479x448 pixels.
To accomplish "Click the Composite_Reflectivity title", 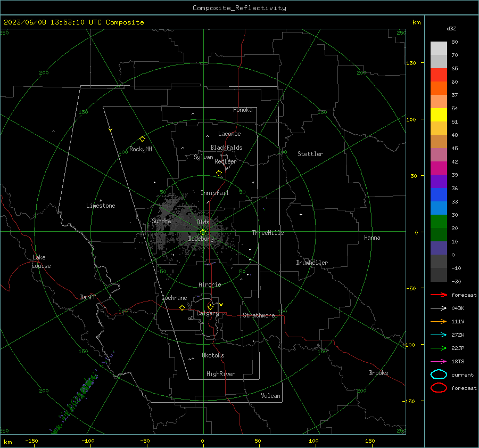I will (239, 8).
